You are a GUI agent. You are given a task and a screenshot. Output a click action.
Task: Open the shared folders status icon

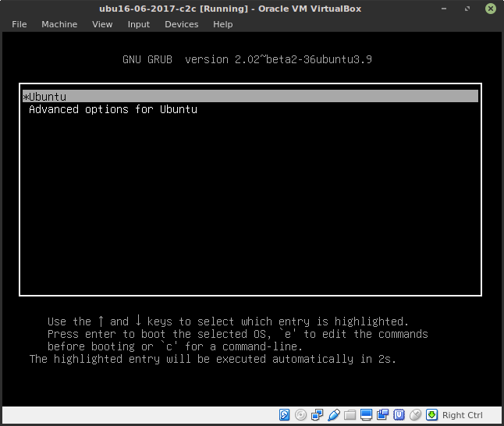350,415
